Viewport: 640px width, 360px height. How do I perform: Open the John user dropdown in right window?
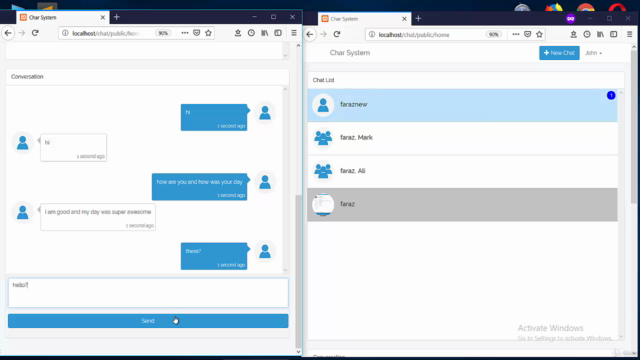click(593, 53)
